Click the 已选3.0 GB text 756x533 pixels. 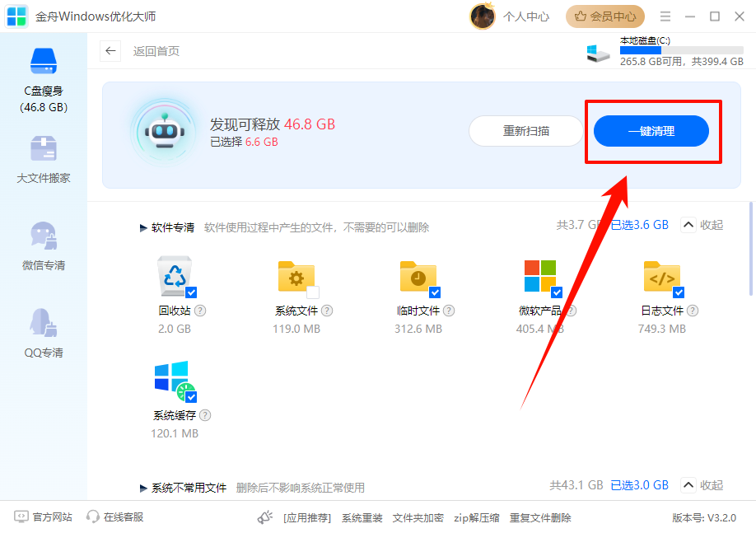click(640, 484)
